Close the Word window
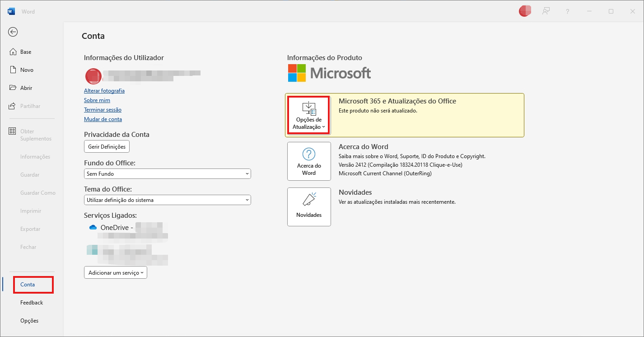This screenshot has height=337, width=644. point(632,11)
